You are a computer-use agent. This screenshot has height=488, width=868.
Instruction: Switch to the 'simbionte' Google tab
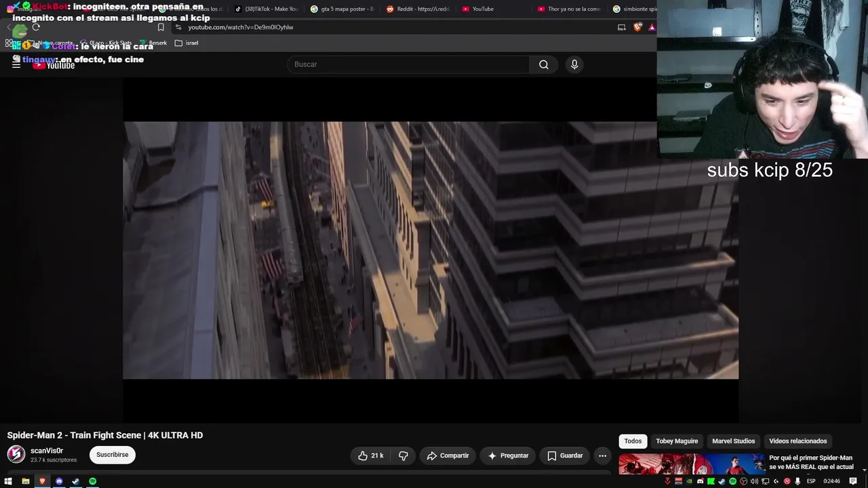click(634, 9)
